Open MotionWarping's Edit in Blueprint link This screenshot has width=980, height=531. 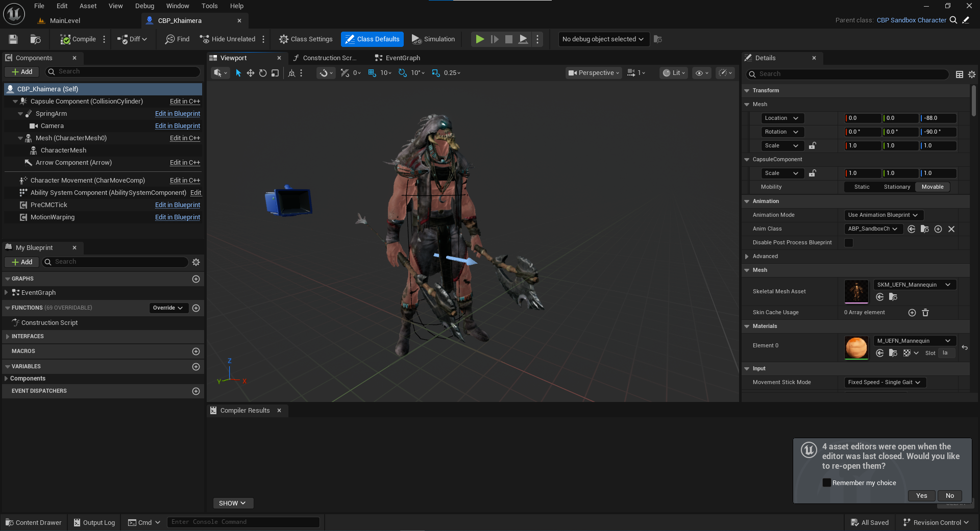tap(178, 217)
